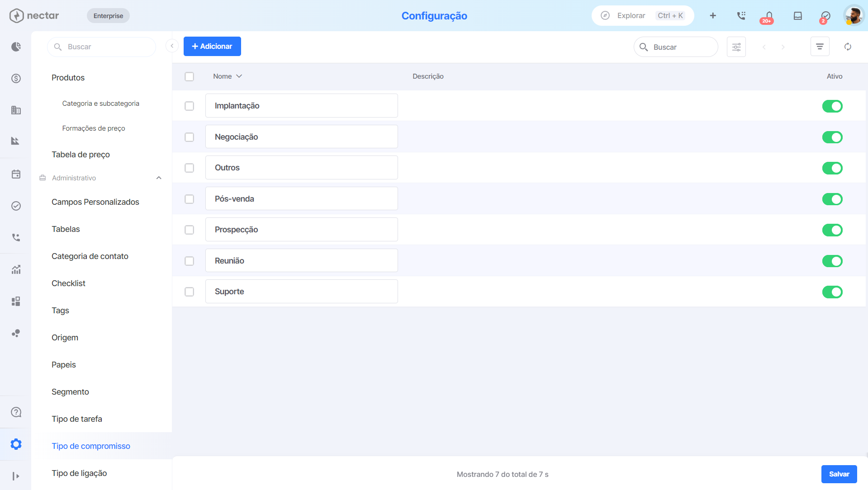
Task: Open Tipo de tarefa menu item
Action: pos(77,419)
